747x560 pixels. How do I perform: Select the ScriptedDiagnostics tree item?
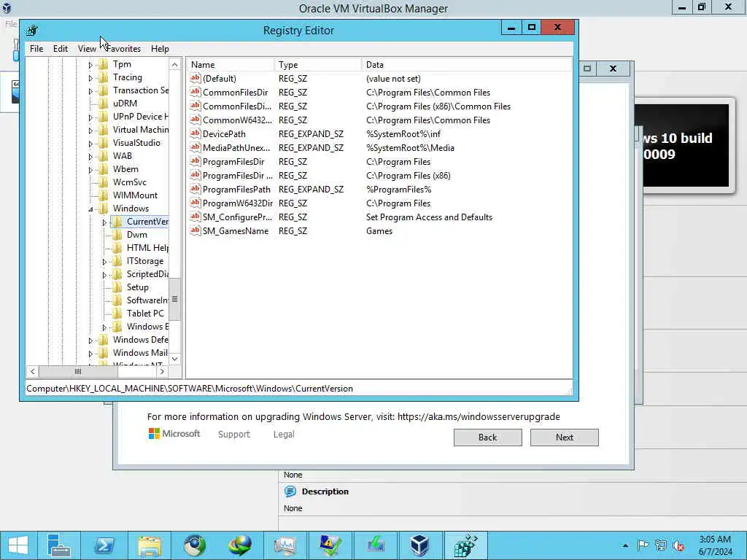click(x=147, y=274)
